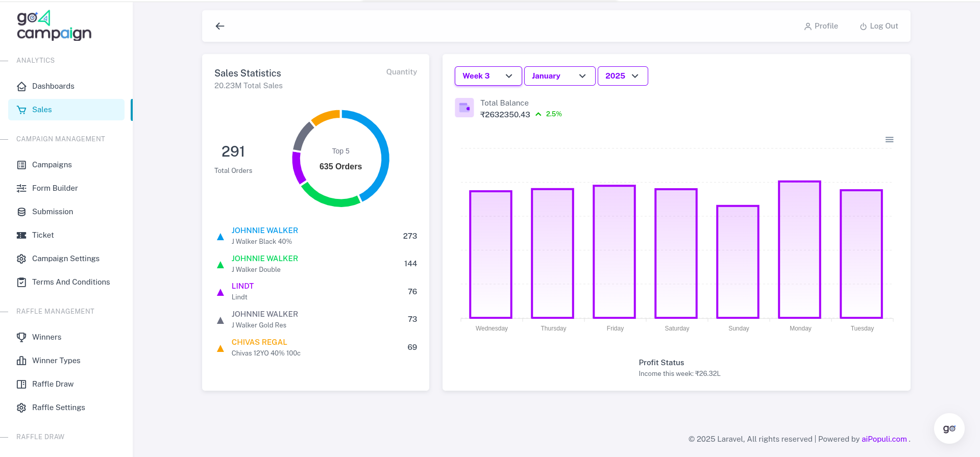Click the Terms And Conditions clipboard icon

point(21,282)
